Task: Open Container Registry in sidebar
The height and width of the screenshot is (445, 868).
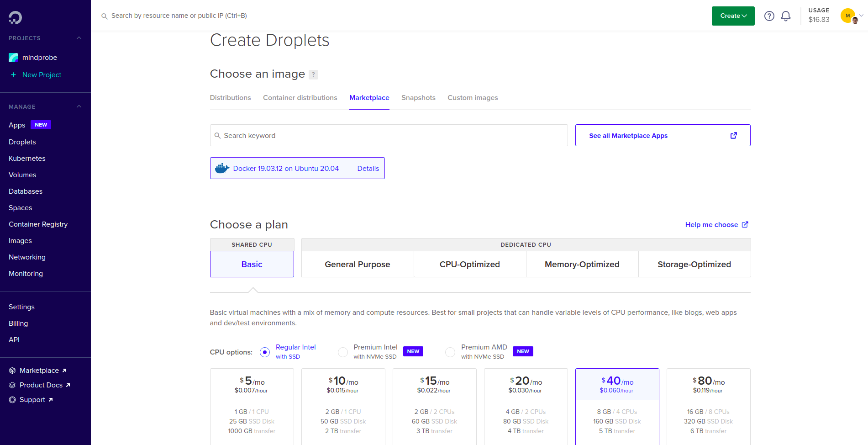Action: click(x=38, y=224)
